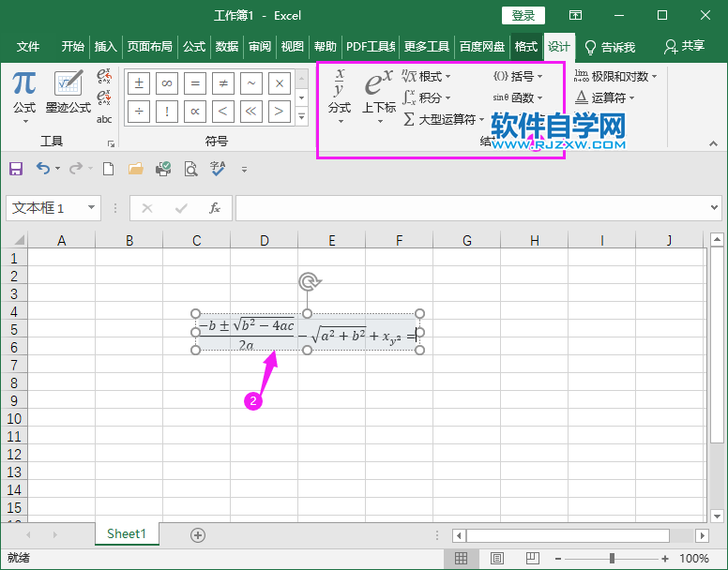
Task: Collapse the ribbon with the chevron
Action: [714, 143]
